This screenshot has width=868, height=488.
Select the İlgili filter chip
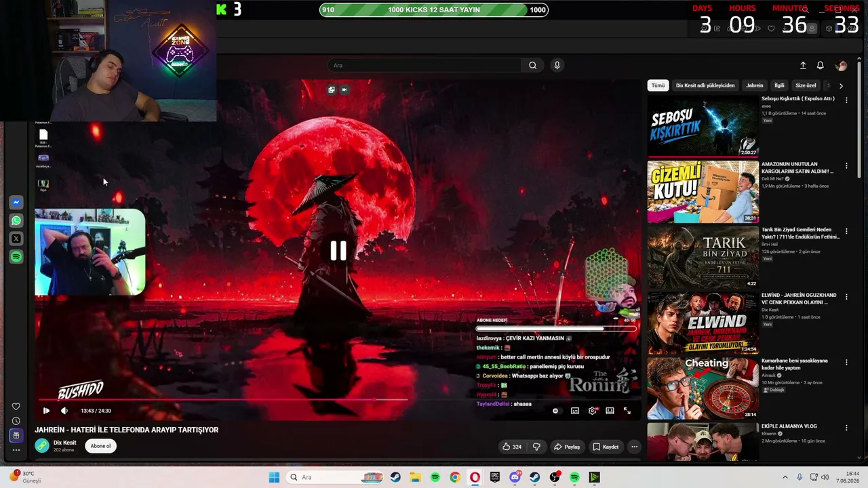click(779, 85)
